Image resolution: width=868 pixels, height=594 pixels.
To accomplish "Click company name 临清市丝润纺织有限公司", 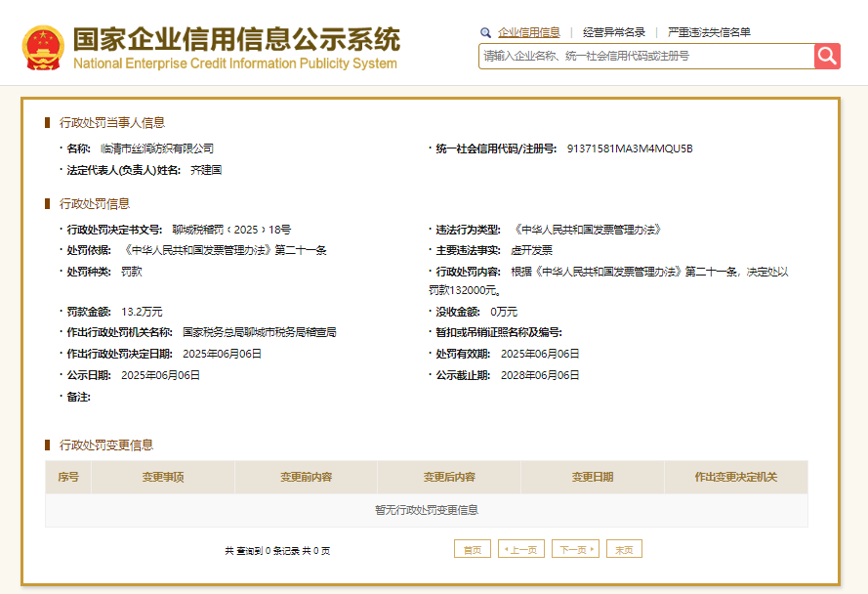I will point(157,148).
